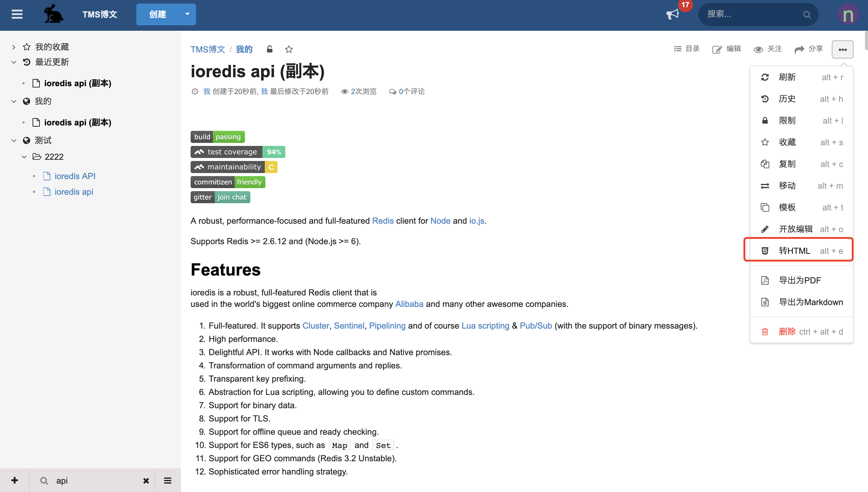Open lowercase ioredis api in 2222 folder
This screenshot has height=492, width=868.
[x=74, y=192]
